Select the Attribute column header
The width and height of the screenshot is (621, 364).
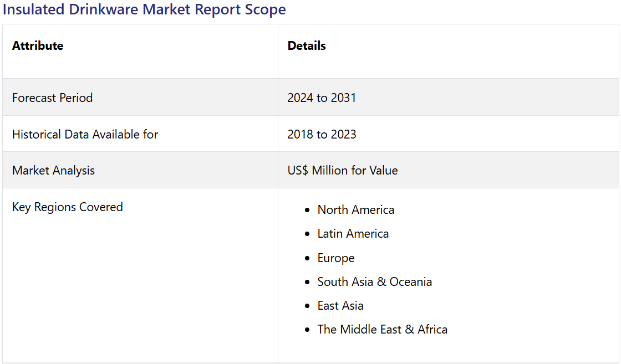[x=38, y=46]
